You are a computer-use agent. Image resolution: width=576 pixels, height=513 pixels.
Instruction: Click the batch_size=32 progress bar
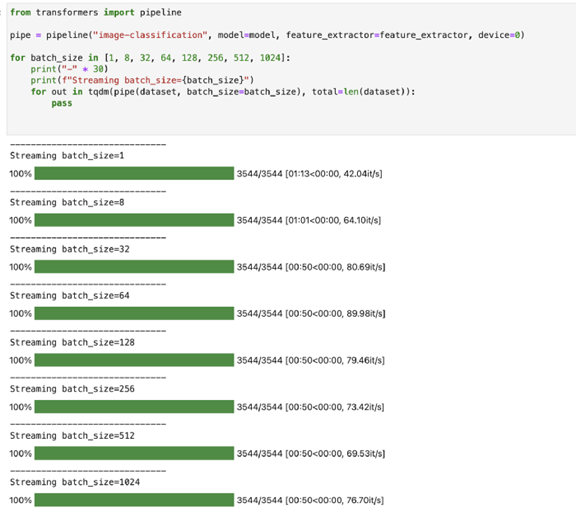[x=134, y=267]
